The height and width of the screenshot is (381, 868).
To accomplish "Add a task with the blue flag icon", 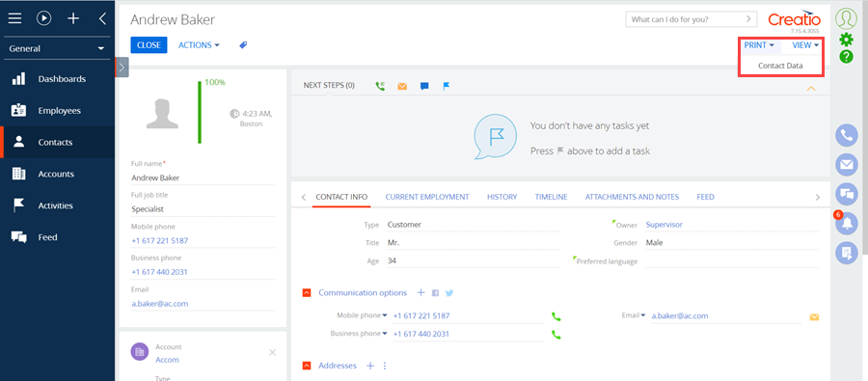I will pos(447,86).
